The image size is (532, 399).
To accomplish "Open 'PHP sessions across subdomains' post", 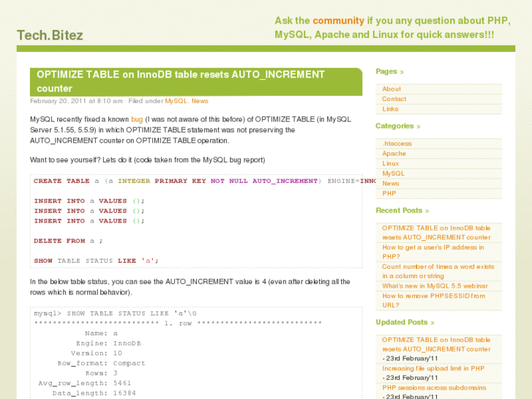I will coord(434,388).
